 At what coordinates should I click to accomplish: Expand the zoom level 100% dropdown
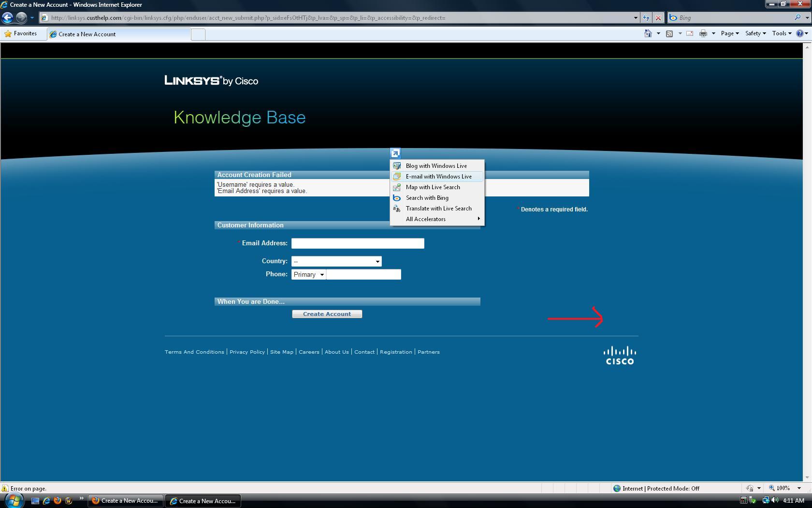pos(799,488)
